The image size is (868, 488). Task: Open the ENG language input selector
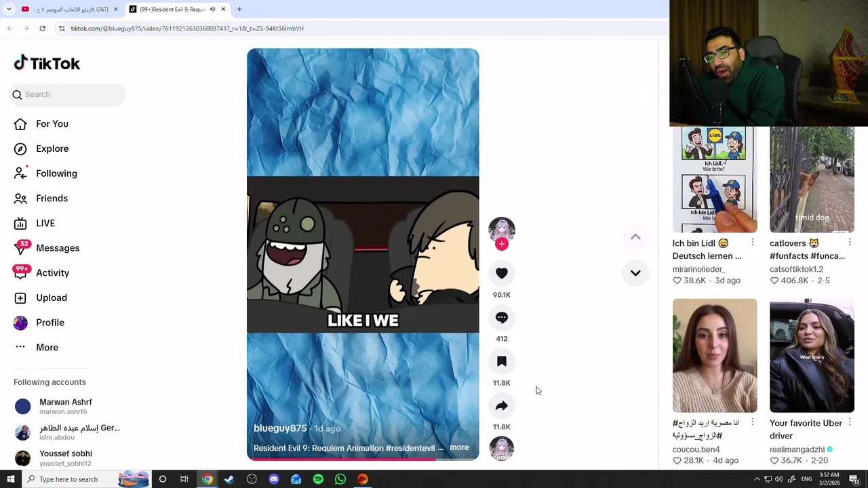click(x=807, y=479)
